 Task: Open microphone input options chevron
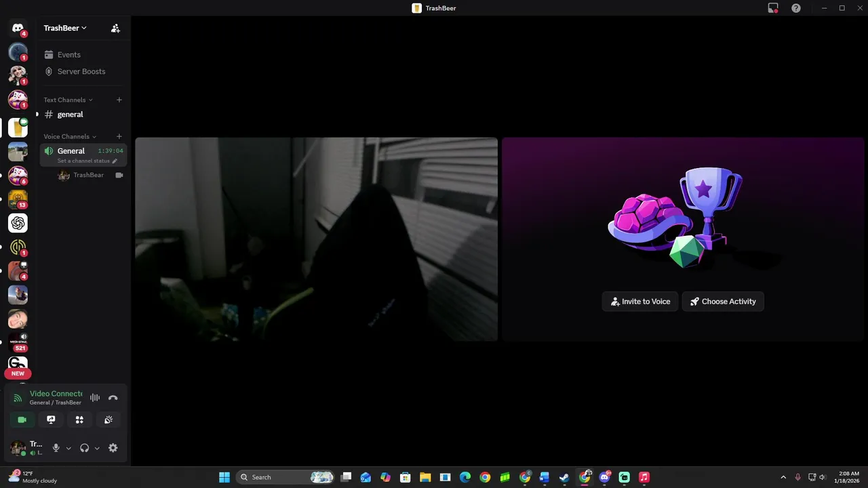point(68,449)
